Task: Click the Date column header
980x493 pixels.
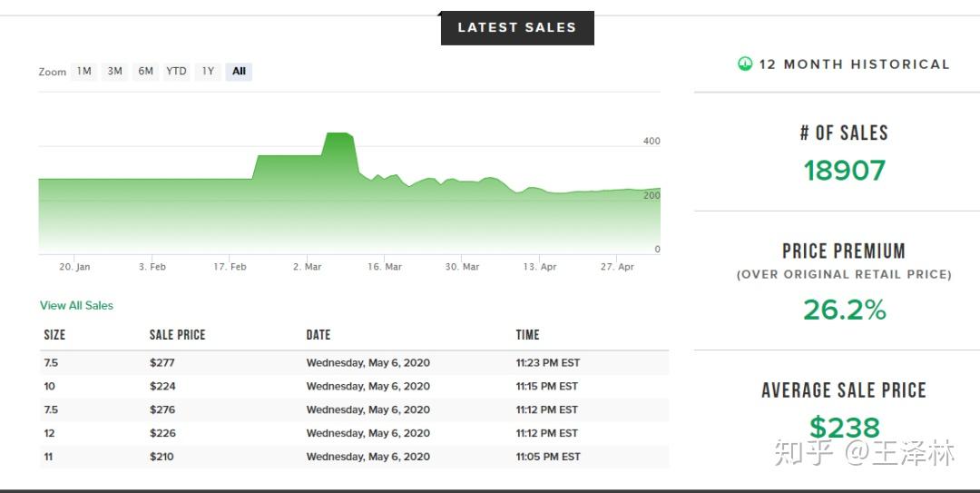Action: 318,335
